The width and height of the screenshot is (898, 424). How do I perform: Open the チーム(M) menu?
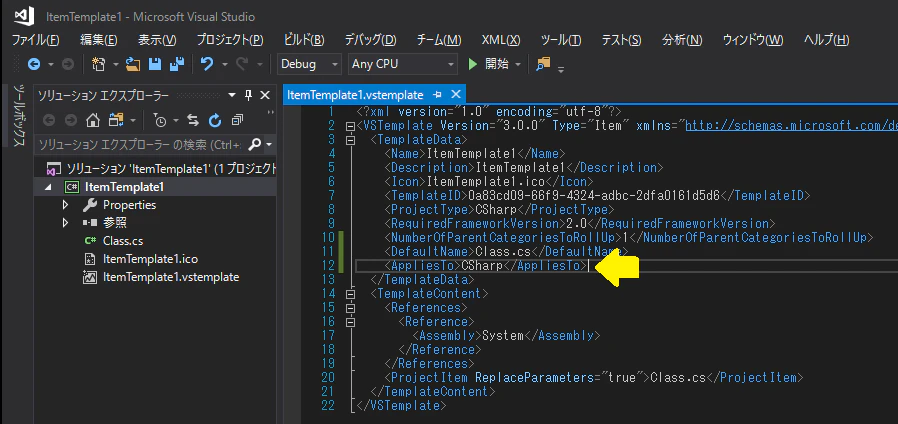point(439,40)
